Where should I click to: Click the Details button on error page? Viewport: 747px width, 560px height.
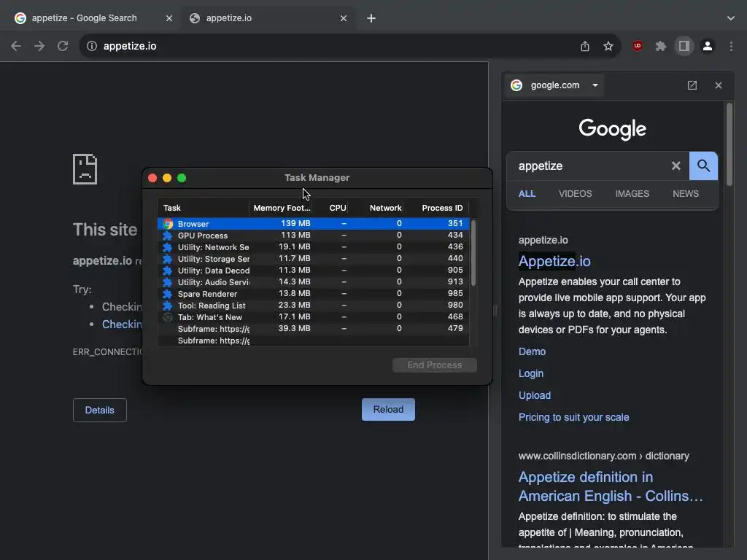click(99, 410)
